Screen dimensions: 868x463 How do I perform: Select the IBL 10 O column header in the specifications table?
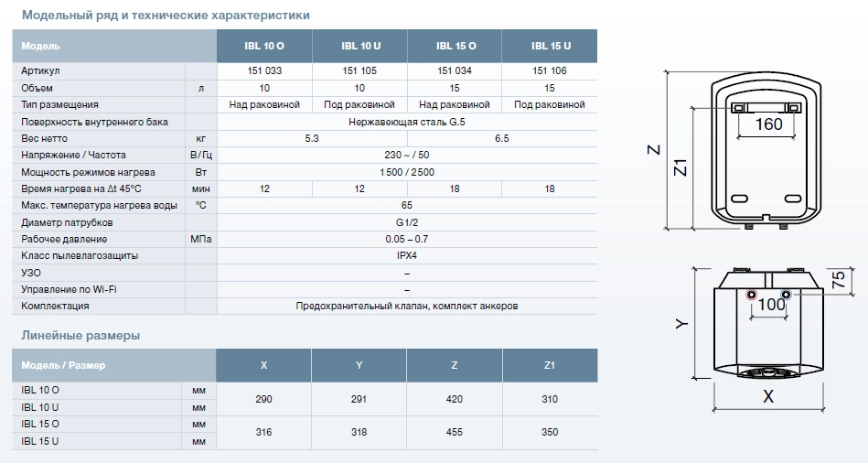(x=264, y=46)
